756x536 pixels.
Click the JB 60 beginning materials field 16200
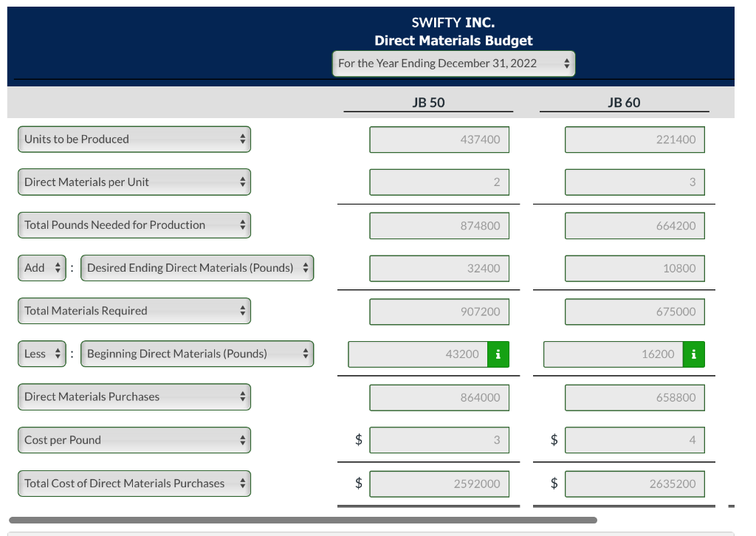click(x=614, y=354)
